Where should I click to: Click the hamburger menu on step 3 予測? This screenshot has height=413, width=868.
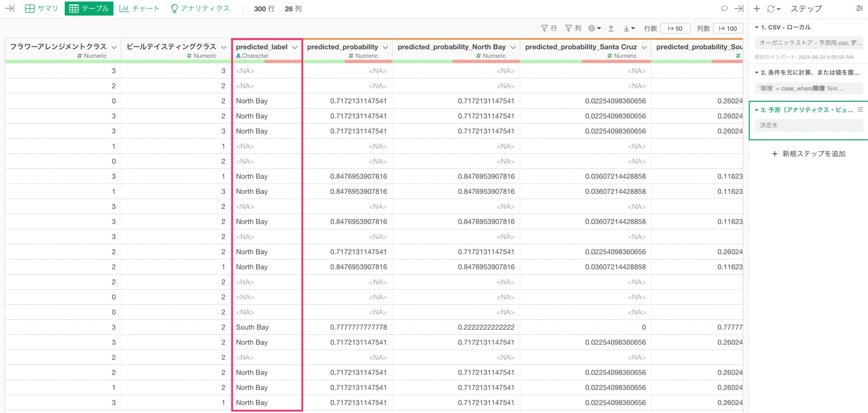pyautogui.click(x=860, y=110)
